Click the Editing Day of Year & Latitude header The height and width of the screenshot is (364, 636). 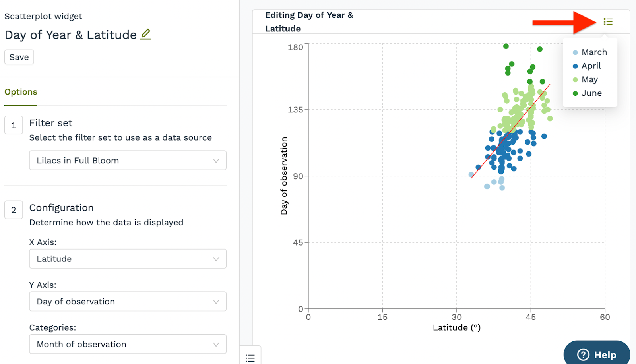[309, 22]
